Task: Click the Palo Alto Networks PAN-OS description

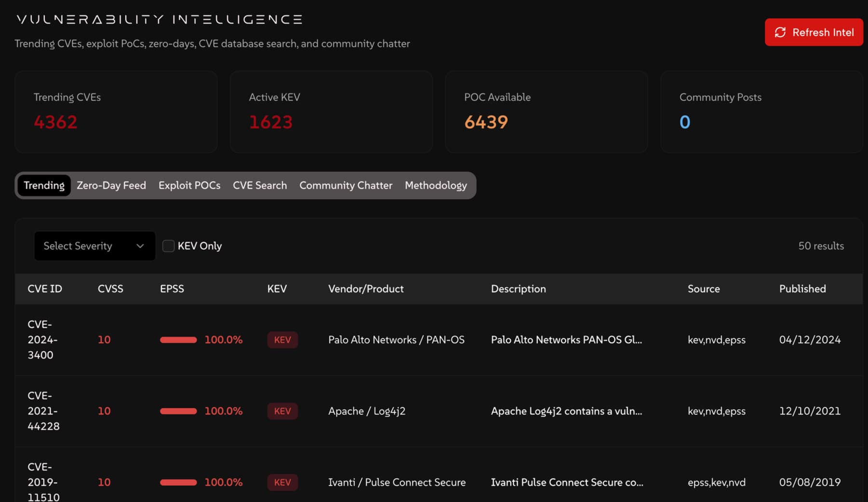Action: (567, 340)
